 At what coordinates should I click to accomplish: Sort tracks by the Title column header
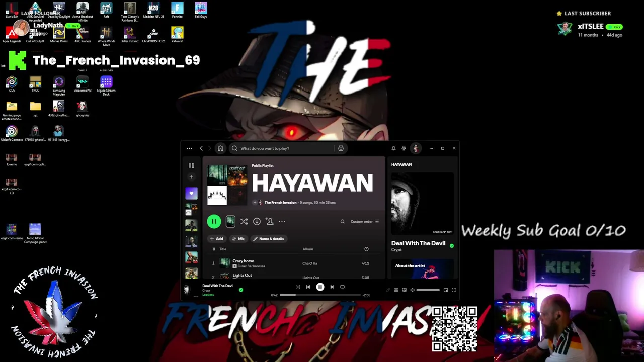(223, 249)
